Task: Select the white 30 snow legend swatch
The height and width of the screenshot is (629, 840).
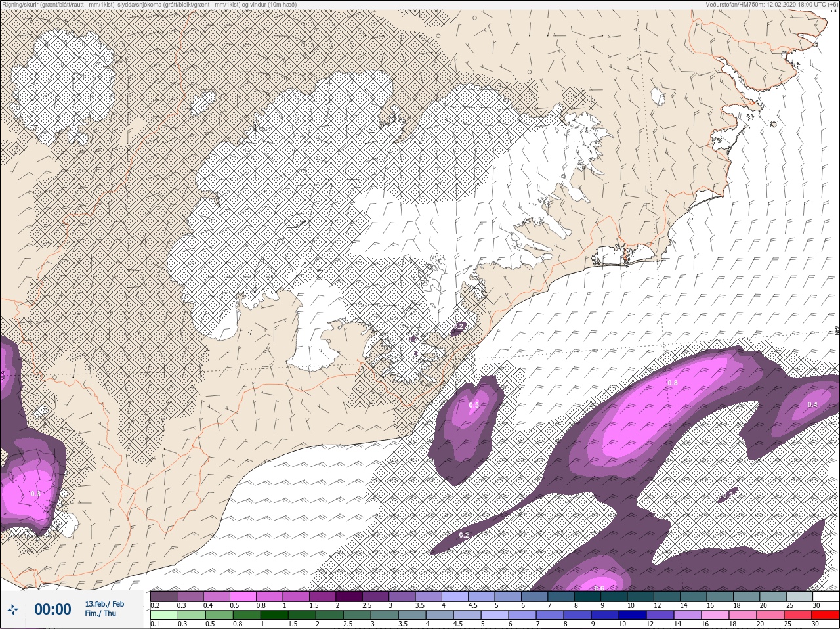Action: pyautogui.click(x=826, y=596)
